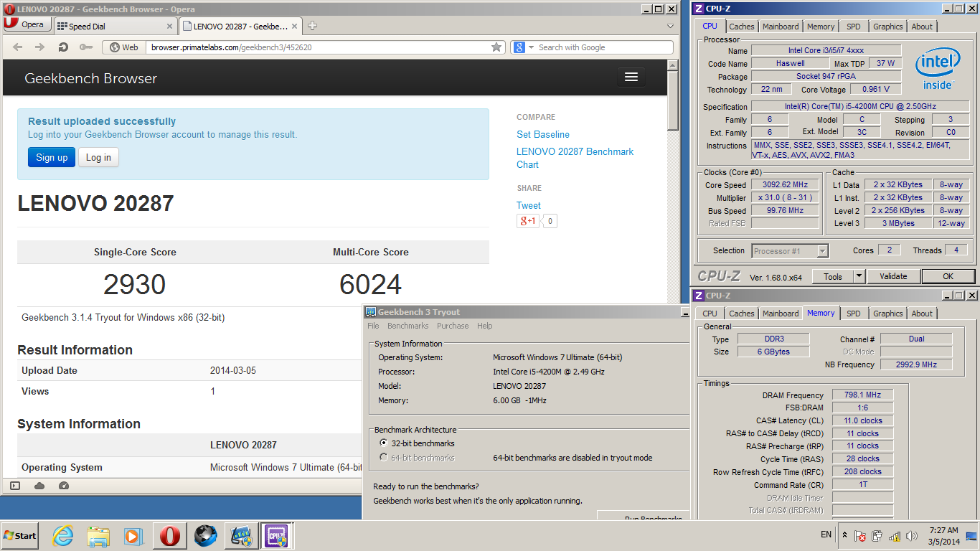Click the Tools button in CPU-Z
980x551 pixels.
click(832, 276)
